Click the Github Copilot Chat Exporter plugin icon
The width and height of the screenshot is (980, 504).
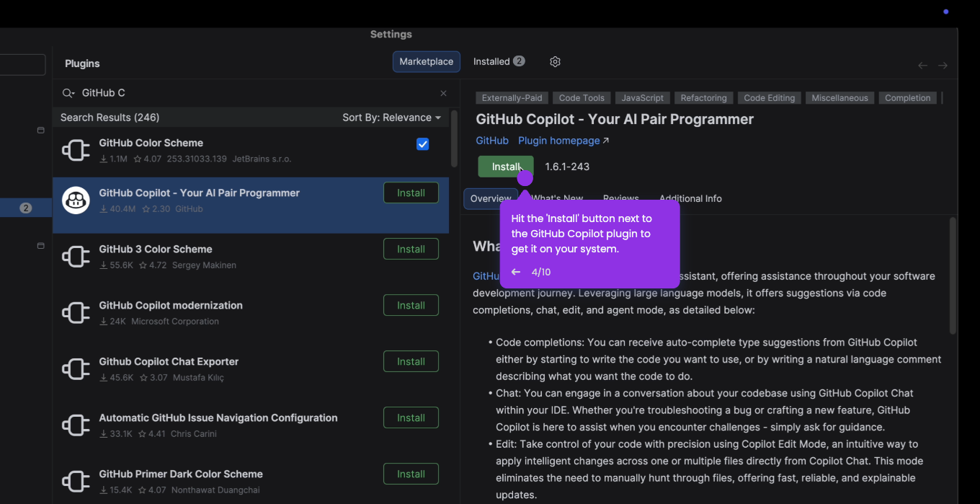[76, 369]
